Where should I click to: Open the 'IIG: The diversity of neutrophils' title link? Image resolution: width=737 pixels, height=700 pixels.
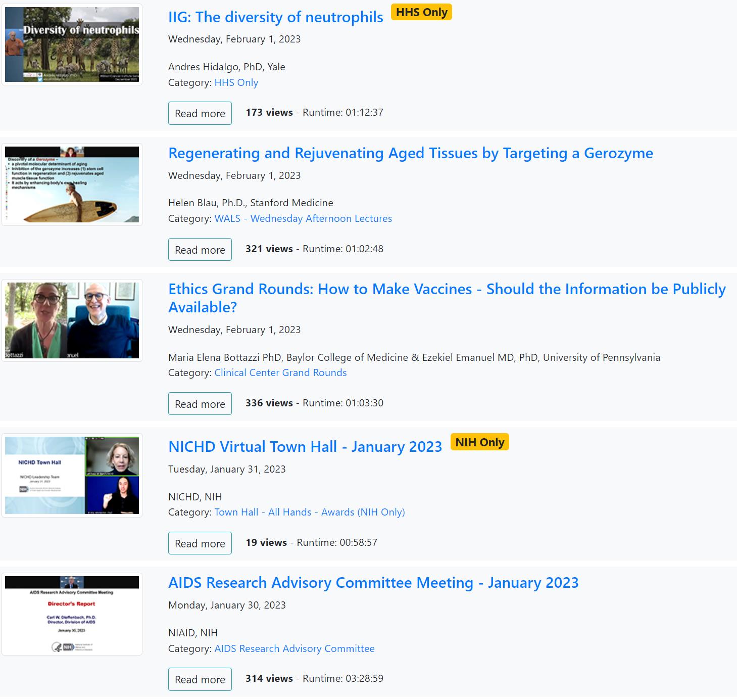[275, 17]
